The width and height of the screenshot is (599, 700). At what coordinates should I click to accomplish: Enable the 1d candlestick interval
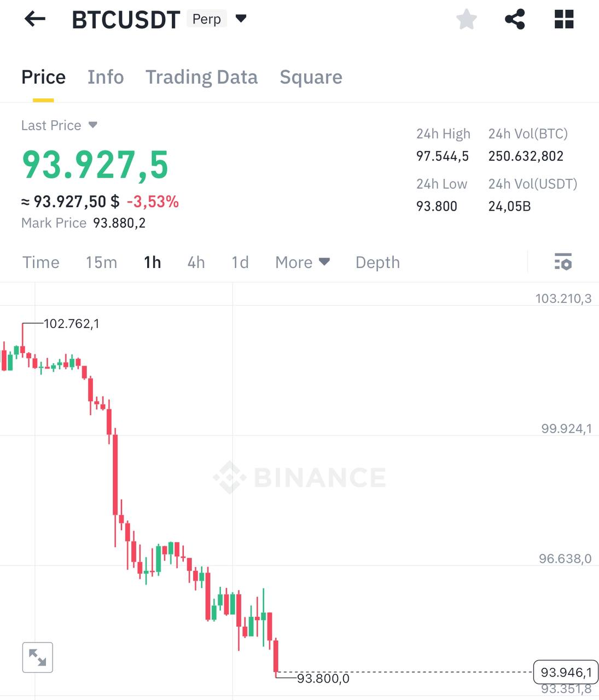pyautogui.click(x=240, y=262)
